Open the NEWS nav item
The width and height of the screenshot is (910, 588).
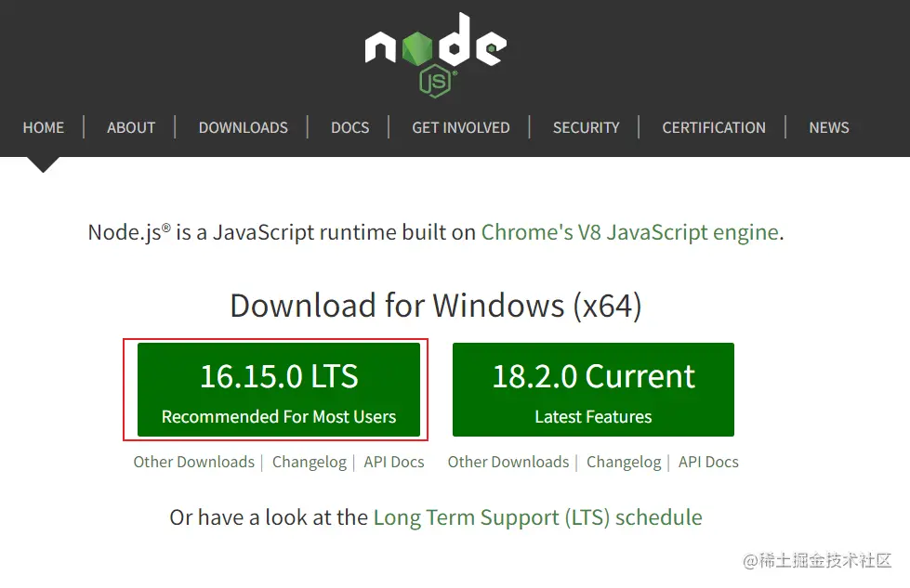tap(829, 127)
